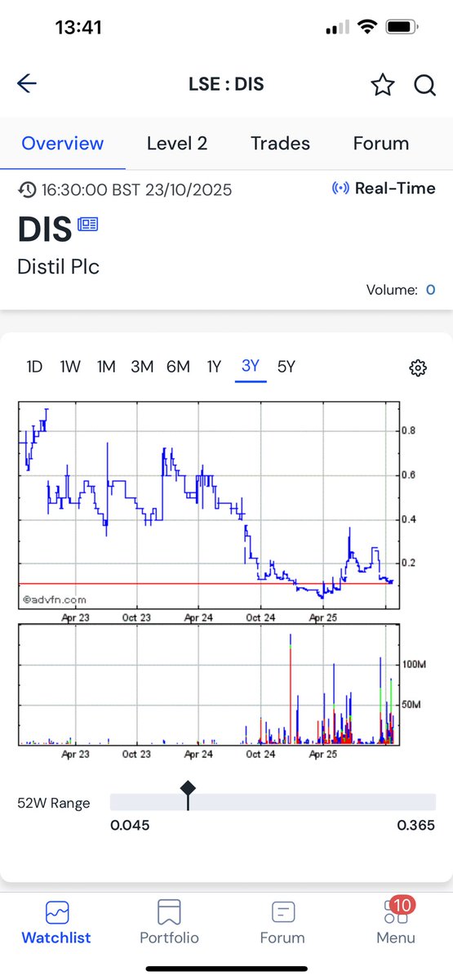Tap the 13:41 status bar clock
The width and height of the screenshot is (453, 980).
78,27
